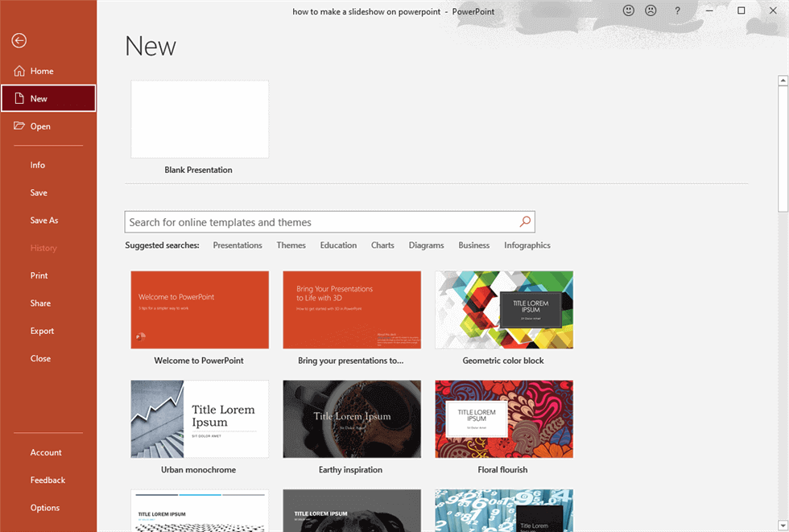
Task: Search suggested Charts templates
Action: 382,245
